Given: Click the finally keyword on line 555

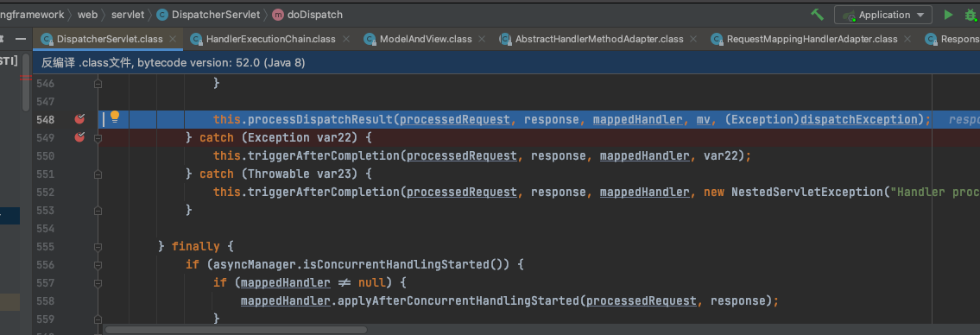Looking at the screenshot, I should (196, 246).
